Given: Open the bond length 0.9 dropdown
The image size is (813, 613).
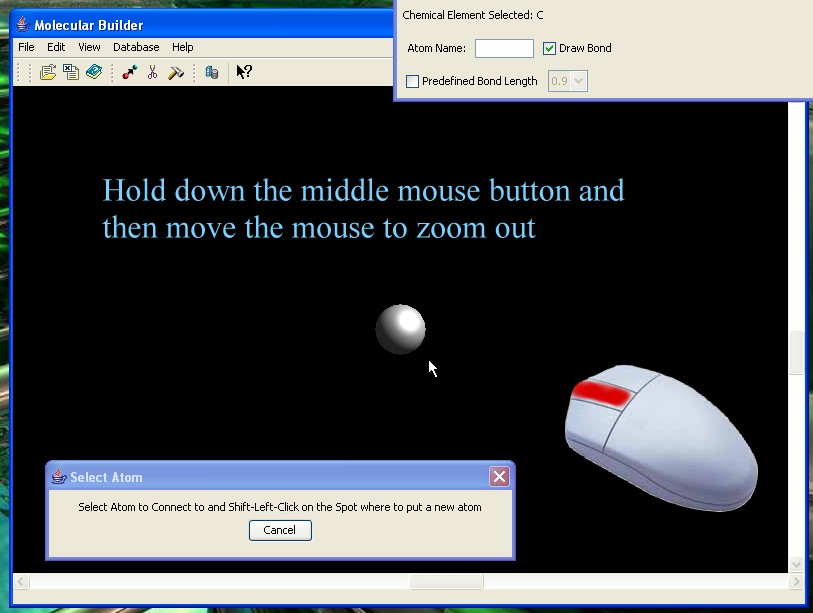Looking at the screenshot, I should pyautogui.click(x=568, y=81).
